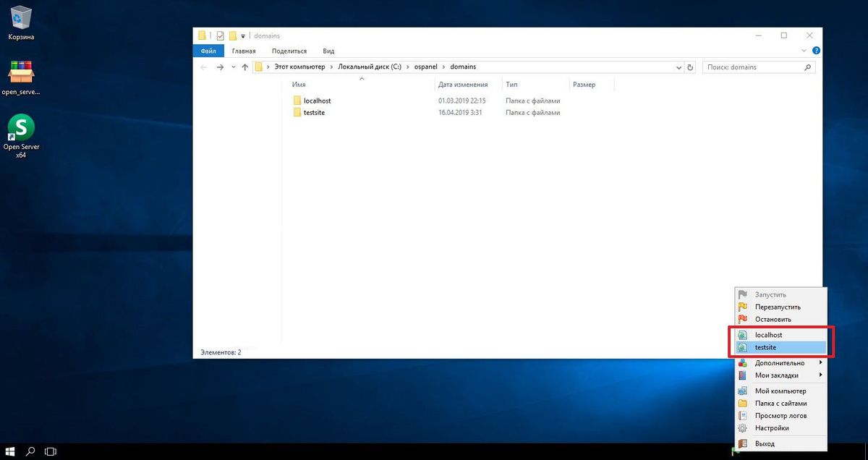Click the date '01.03.2019 22:15'
The height and width of the screenshot is (460, 868).
tap(461, 101)
